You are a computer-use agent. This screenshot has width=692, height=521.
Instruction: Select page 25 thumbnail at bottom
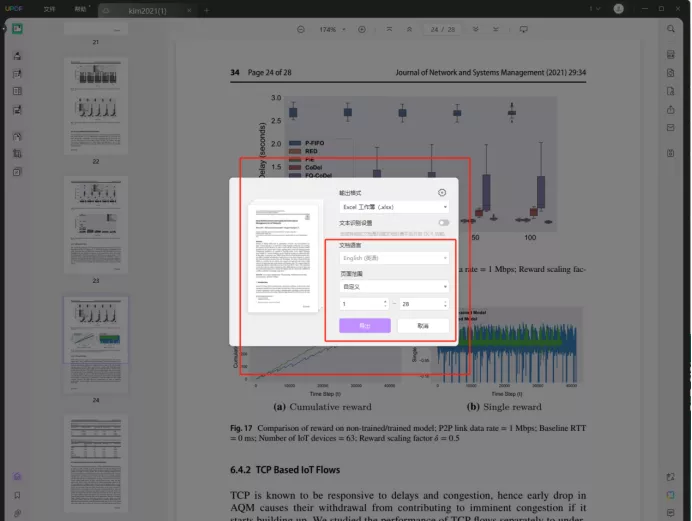96,464
